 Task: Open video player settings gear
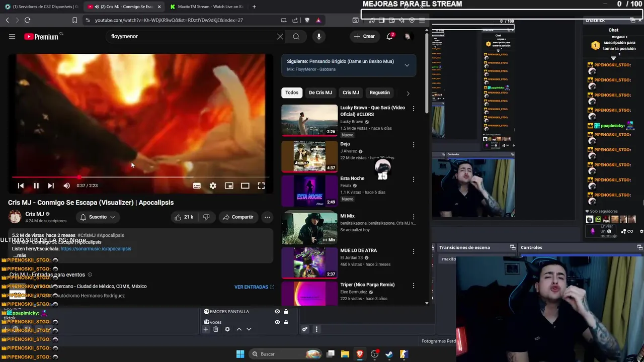pyautogui.click(x=213, y=186)
